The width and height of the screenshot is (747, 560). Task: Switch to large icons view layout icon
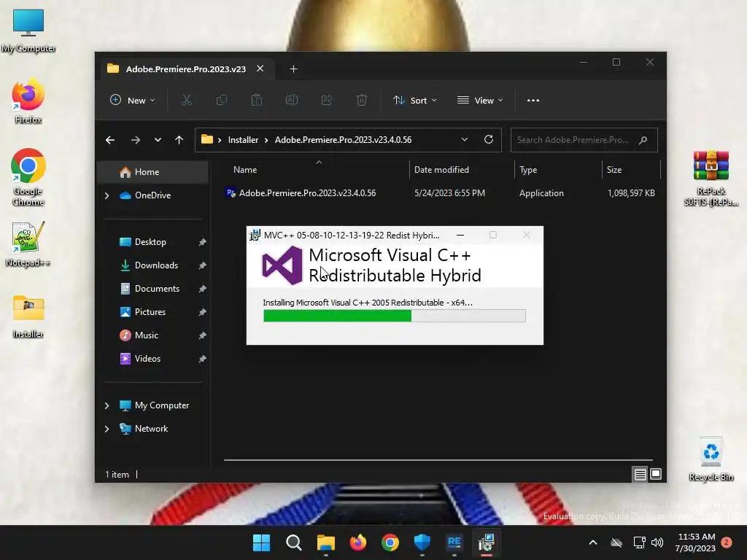656,474
